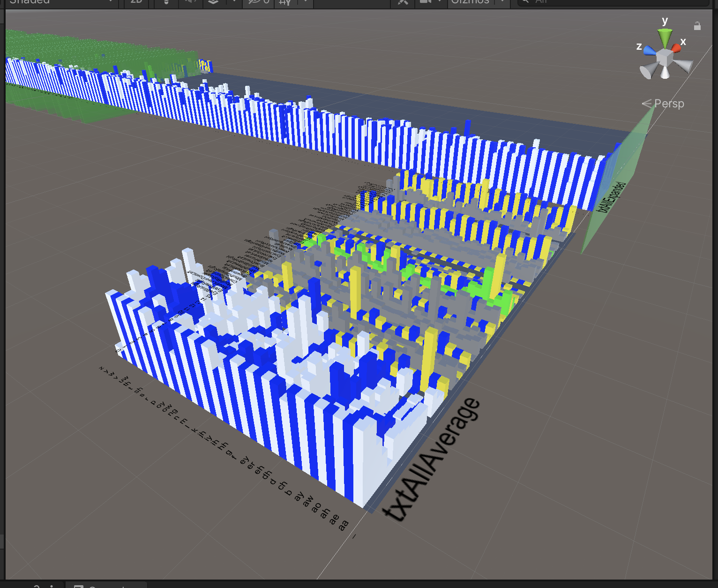The height and width of the screenshot is (588, 718).
Task: Click the scene camera settings icon
Action: pyautogui.click(x=426, y=2)
